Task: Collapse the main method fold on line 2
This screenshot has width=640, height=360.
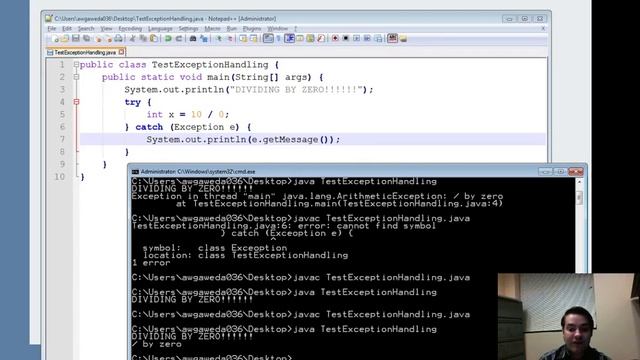Action: click(76, 77)
